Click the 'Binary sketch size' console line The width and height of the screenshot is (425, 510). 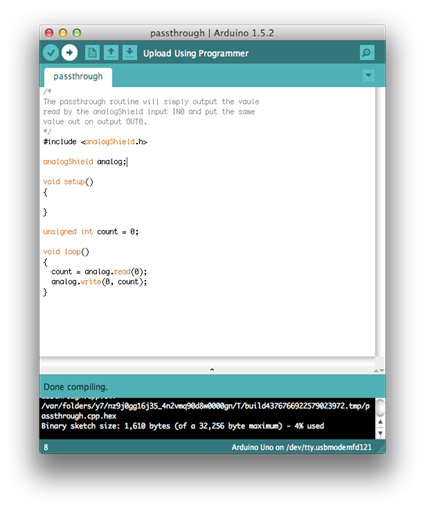183,426
